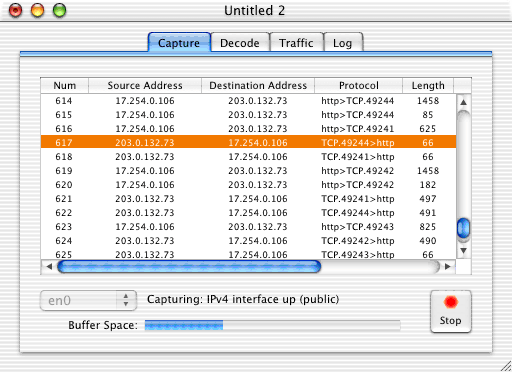This screenshot has width=512, height=372.
Task: Open the Log tab
Action: click(343, 42)
